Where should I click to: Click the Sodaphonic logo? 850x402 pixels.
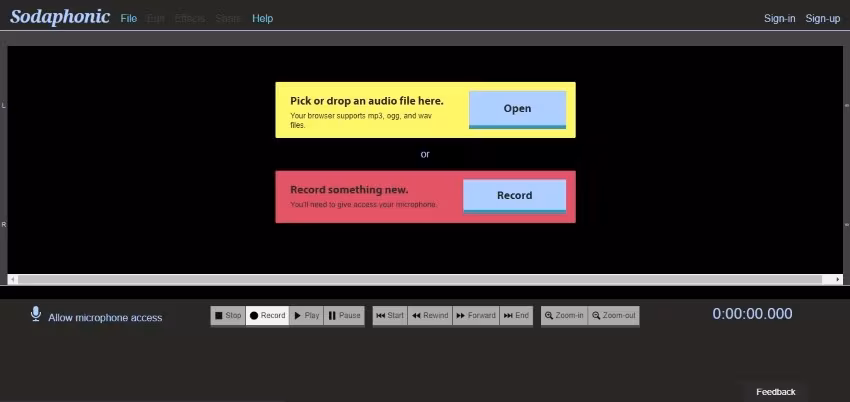tap(60, 17)
